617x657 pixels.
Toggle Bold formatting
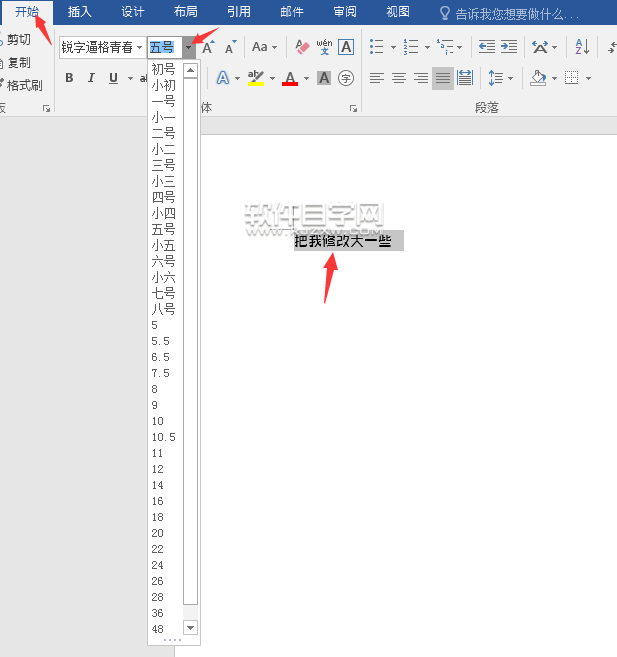tap(70, 78)
